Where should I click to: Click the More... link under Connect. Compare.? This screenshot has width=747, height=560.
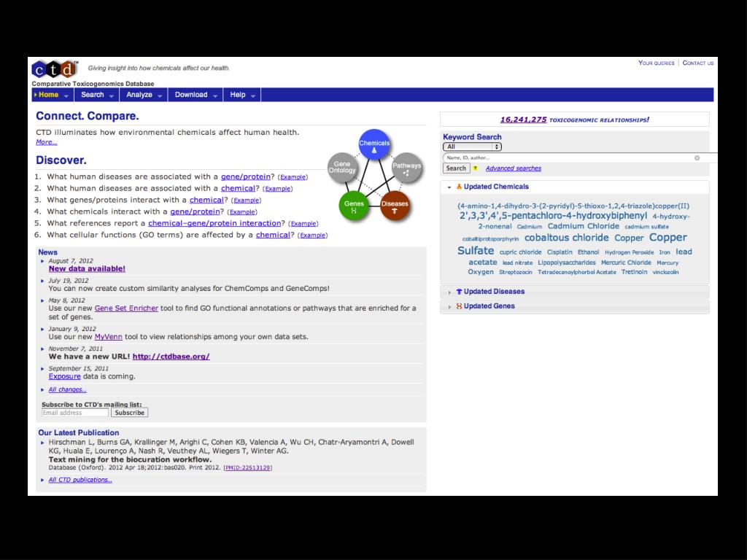tap(46, 142)
